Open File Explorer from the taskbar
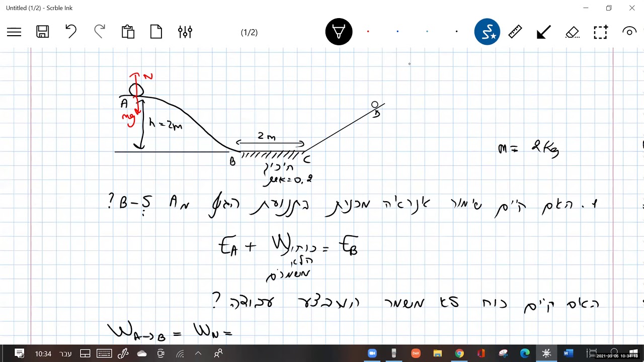Screen dimensions: 644x362 (x=437, y=353)
